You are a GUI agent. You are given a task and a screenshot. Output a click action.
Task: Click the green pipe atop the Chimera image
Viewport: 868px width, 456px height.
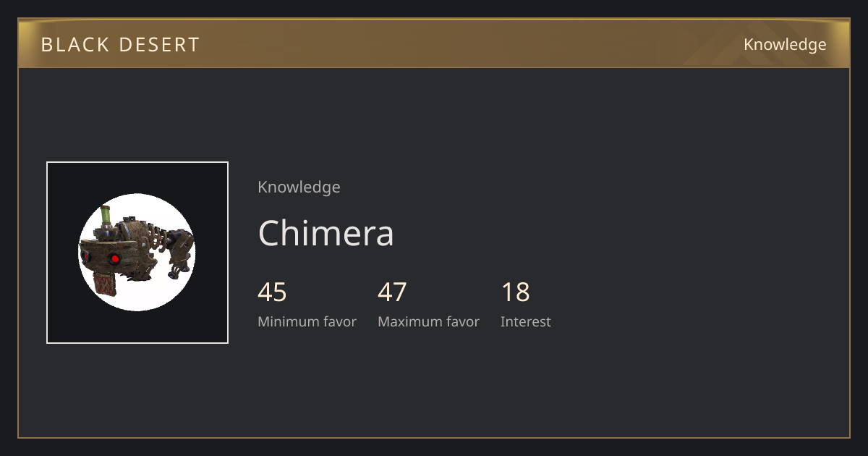[x=106, y=215]
